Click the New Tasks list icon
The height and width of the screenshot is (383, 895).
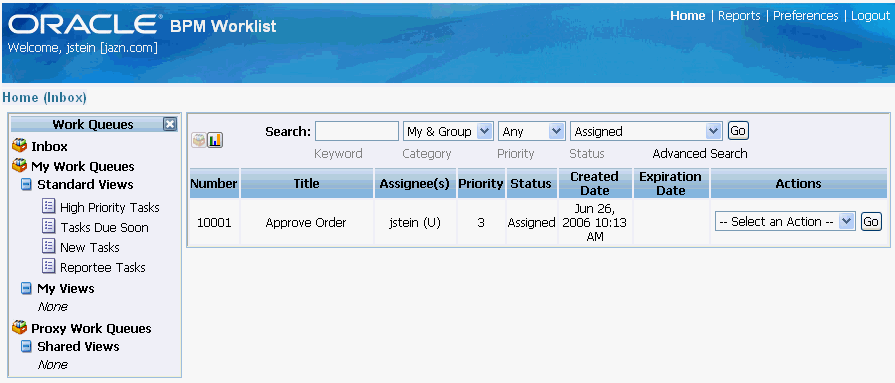[49, 247]
